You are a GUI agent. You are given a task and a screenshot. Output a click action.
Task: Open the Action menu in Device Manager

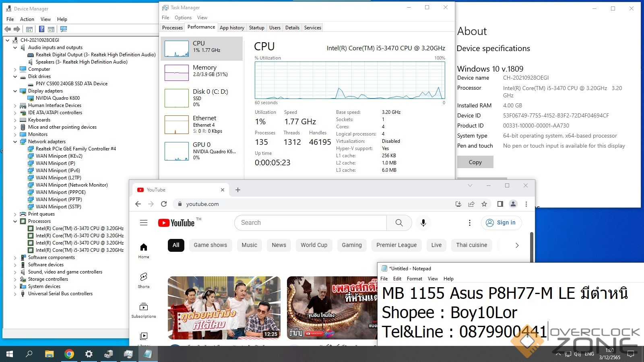click(x=27, y=19)
